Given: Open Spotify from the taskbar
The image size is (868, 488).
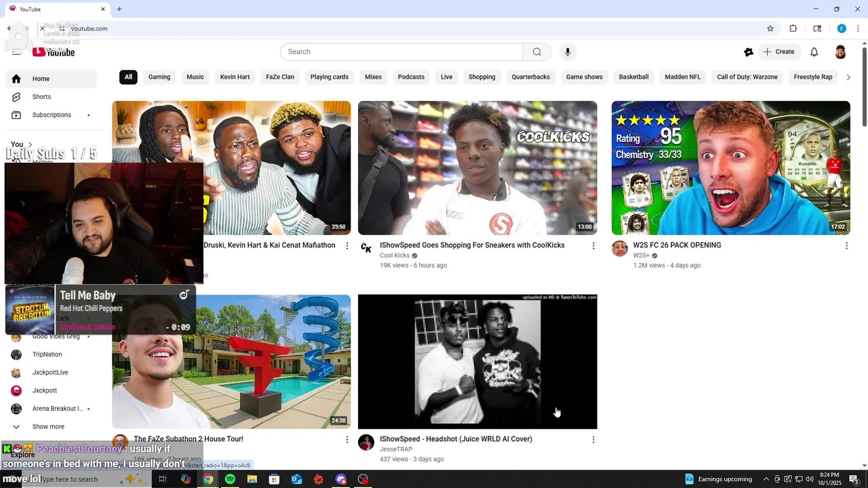Looking at the screenshot, I should pyautogui.click(x=230, y=479).
